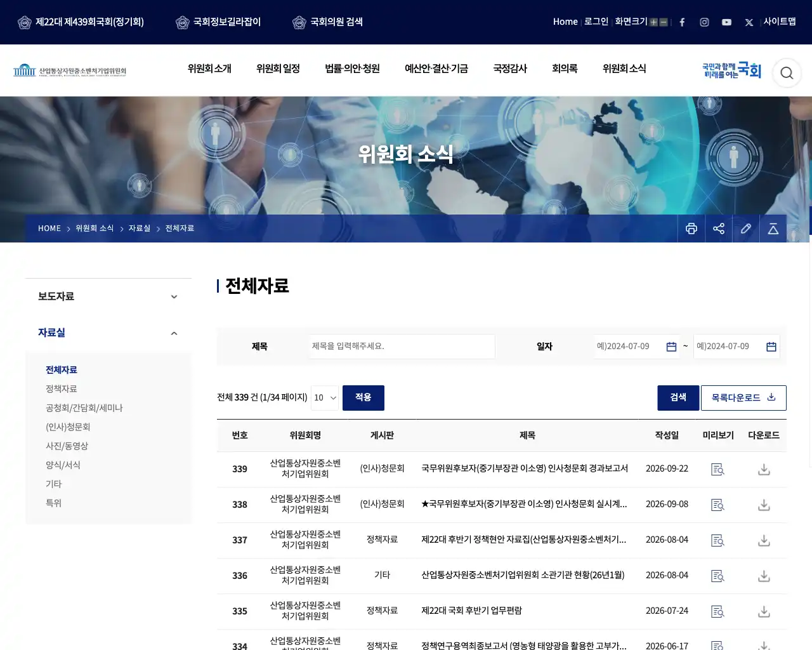Open the start date calendar picker icon
The width and height of the screenshot is (812, 650).
671,347
